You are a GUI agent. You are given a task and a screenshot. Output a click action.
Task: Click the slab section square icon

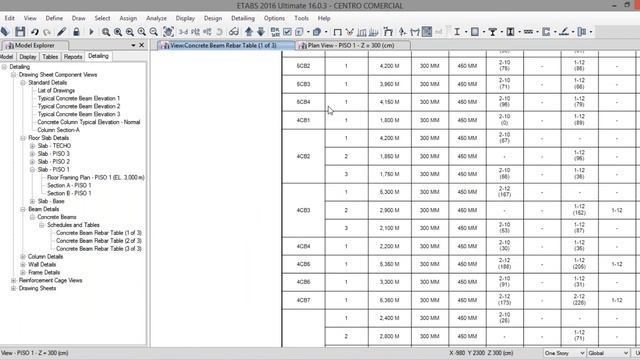coord(475,31)
